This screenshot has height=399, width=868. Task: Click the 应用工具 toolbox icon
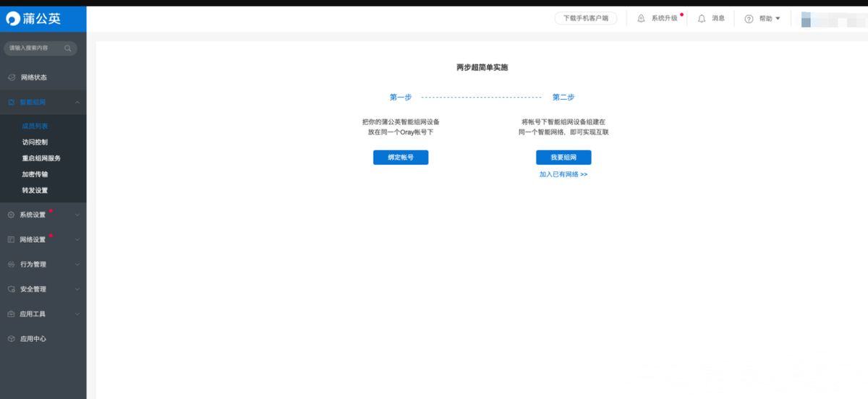pyautogui.click(x=11, y=314)
